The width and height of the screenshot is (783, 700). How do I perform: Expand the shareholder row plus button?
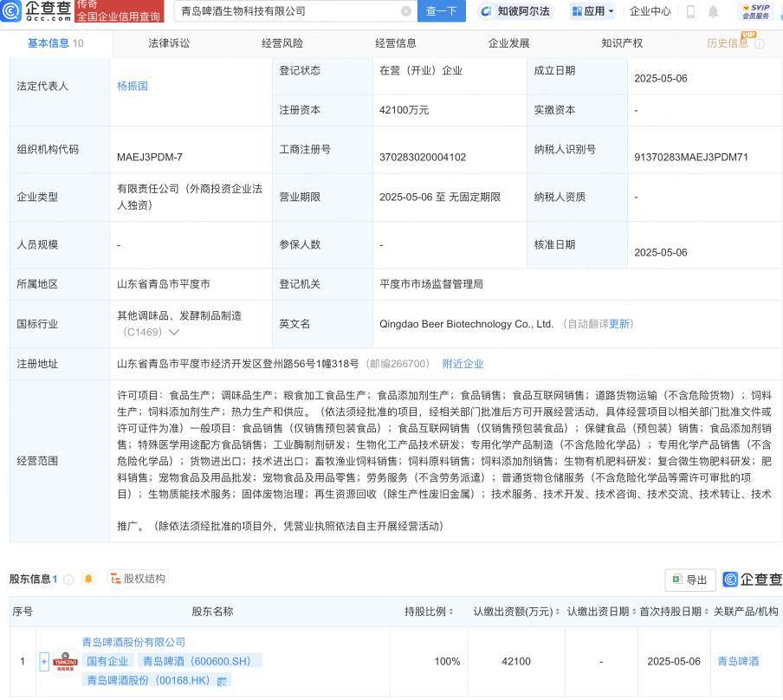[44, 662]
